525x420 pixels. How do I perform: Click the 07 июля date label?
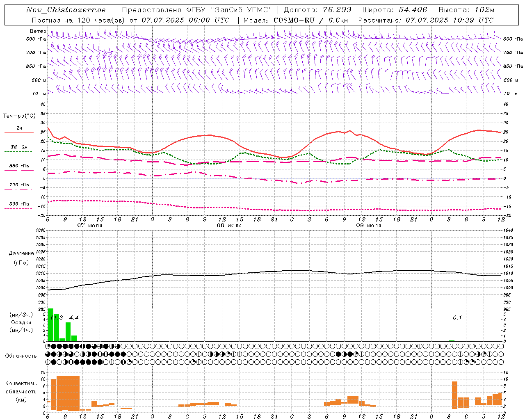(90, 226)
